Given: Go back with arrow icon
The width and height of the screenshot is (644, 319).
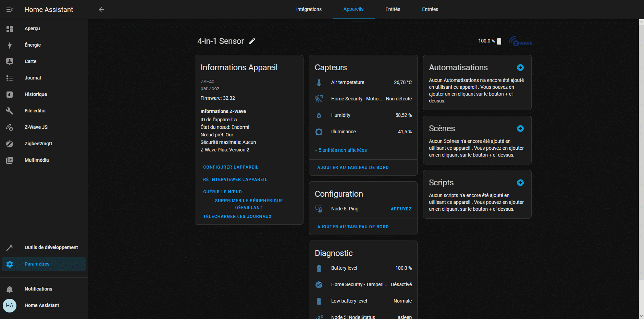Looking at the screenshot, I should point(101,10).
